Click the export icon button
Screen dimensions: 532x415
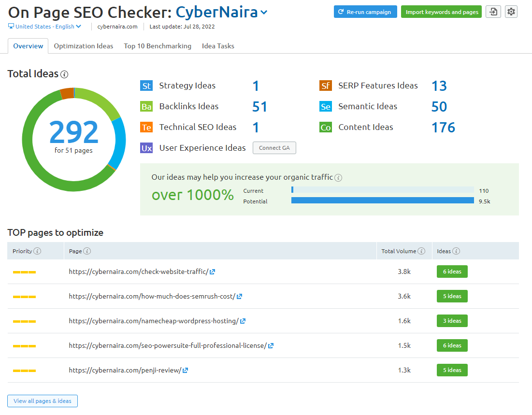[493, 12]
